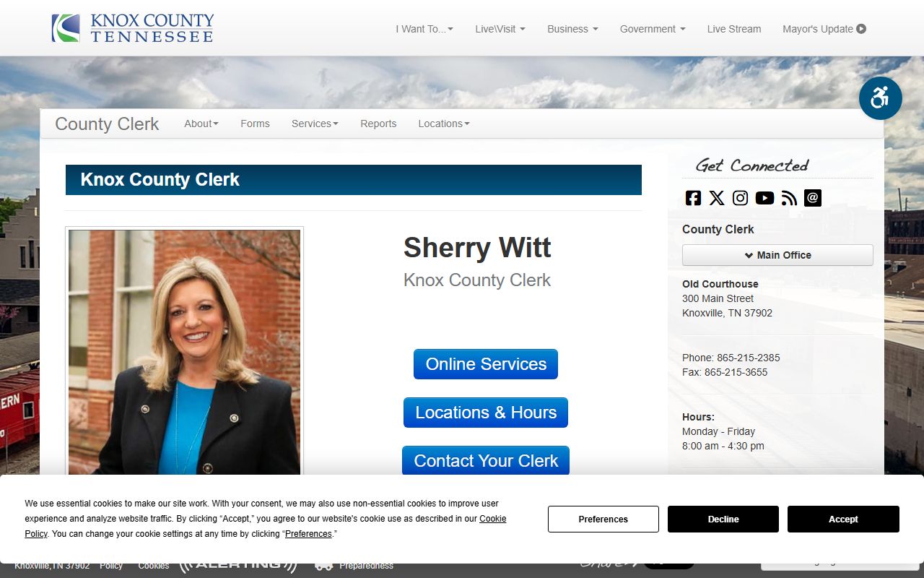924x578 pixels.
Task: Expand the Locations dropdown
Action: [x=444, y=124]
